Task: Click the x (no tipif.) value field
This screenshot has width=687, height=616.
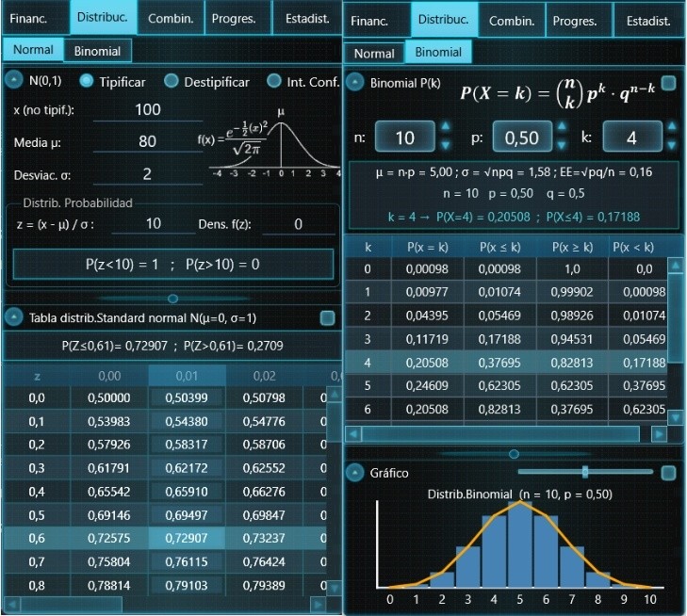Action: click(x=148, y=109)
